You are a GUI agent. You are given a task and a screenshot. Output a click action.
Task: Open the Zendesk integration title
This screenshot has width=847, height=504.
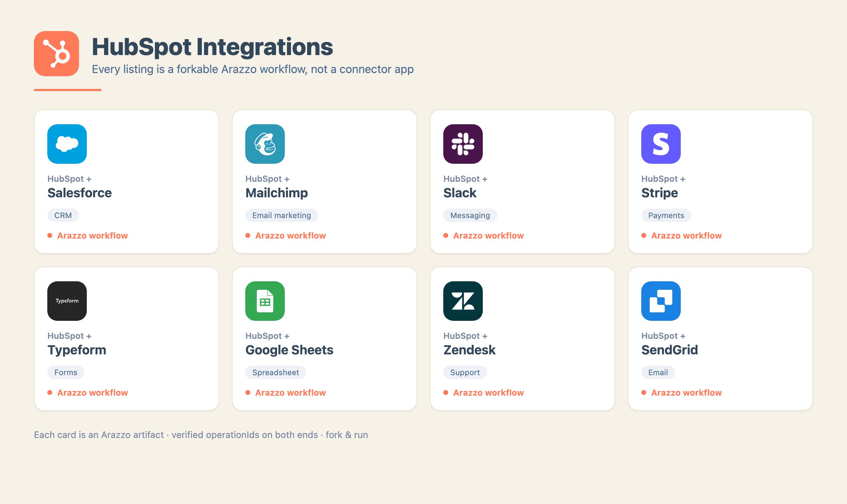click(469, 350)
